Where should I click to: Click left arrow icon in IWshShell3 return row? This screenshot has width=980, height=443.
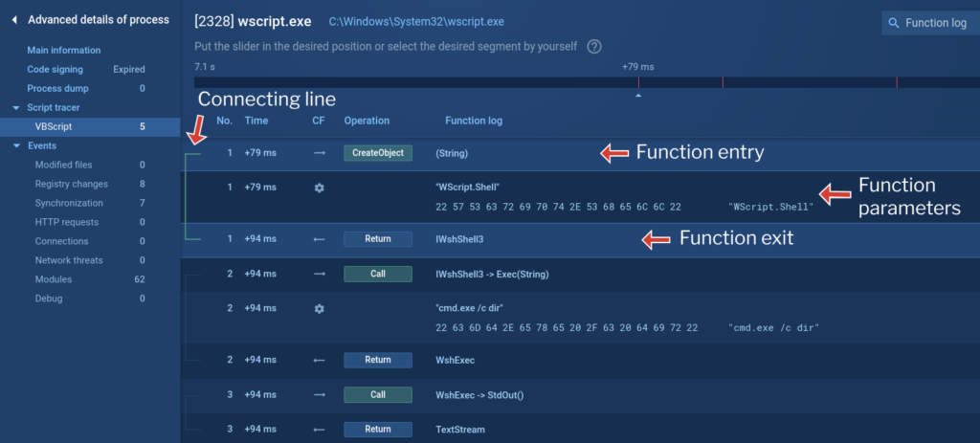tap(319, 239)
